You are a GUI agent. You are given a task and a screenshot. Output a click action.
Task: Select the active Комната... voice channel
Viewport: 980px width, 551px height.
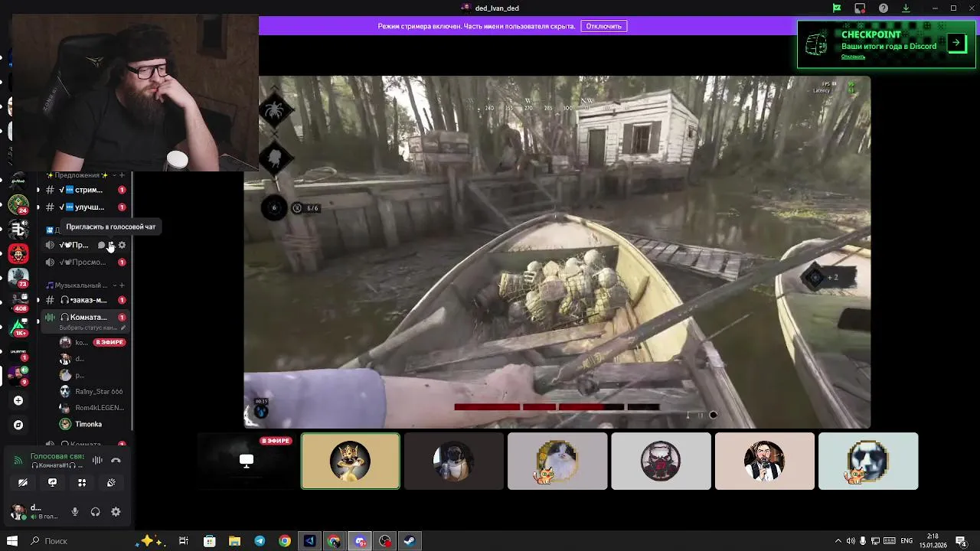click(83, 317)
